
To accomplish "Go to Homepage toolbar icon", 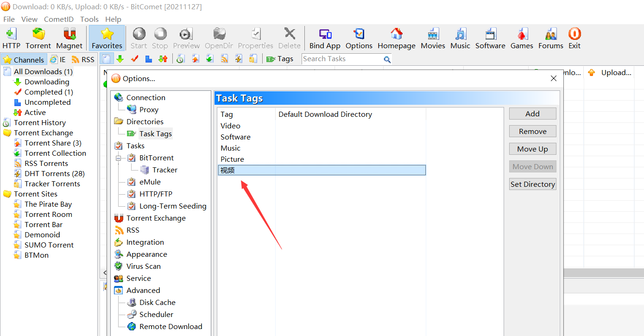I will [x=397, y=38].
